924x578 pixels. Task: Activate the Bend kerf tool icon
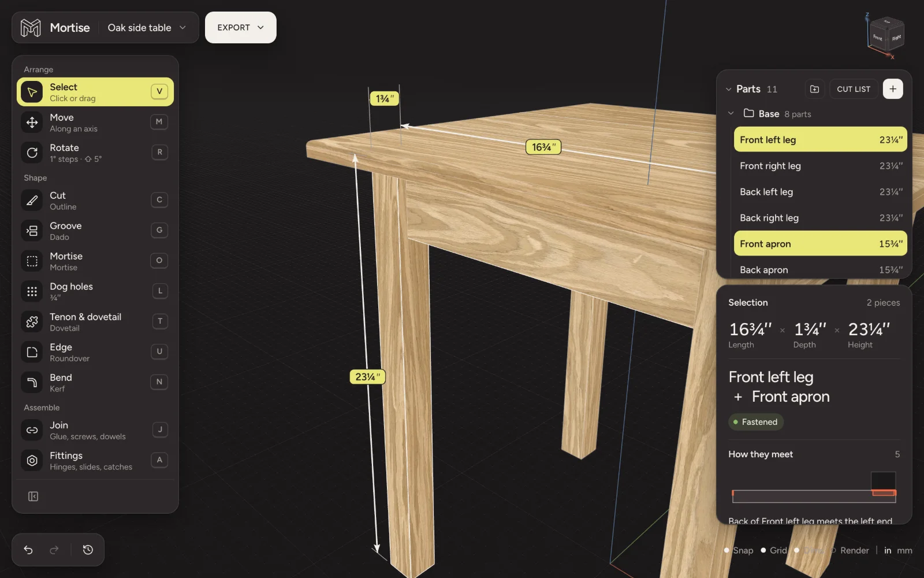pos(32,383)
